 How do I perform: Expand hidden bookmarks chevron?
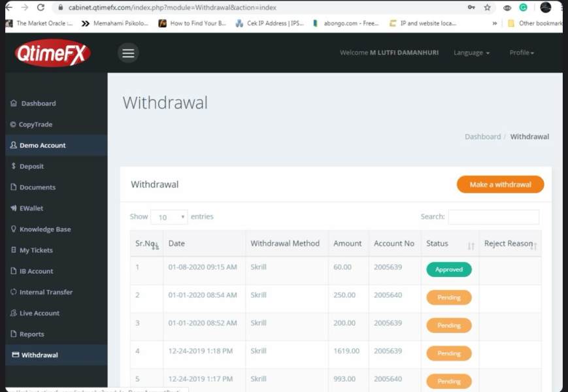coord(494,23)
